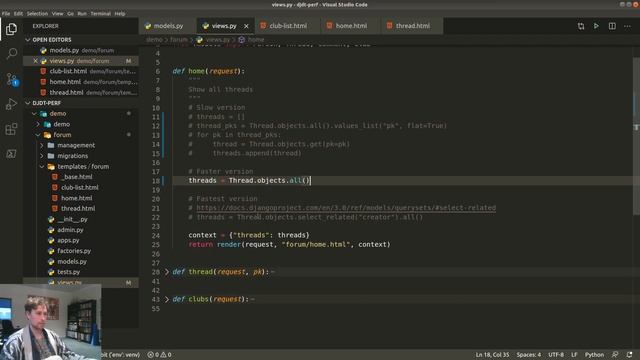Collapse the Open Editors section

coord(52,40)
